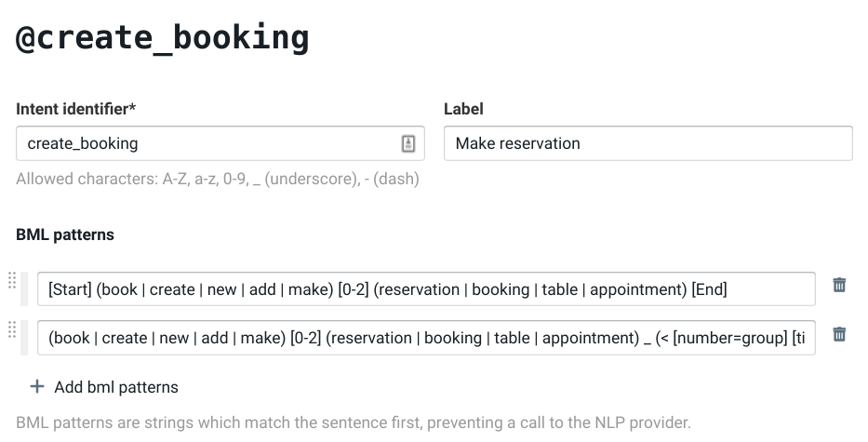This screenshot has width=868, height=442.
Task: Click the Intent identifier input field
Action: (x=205, y=143)
